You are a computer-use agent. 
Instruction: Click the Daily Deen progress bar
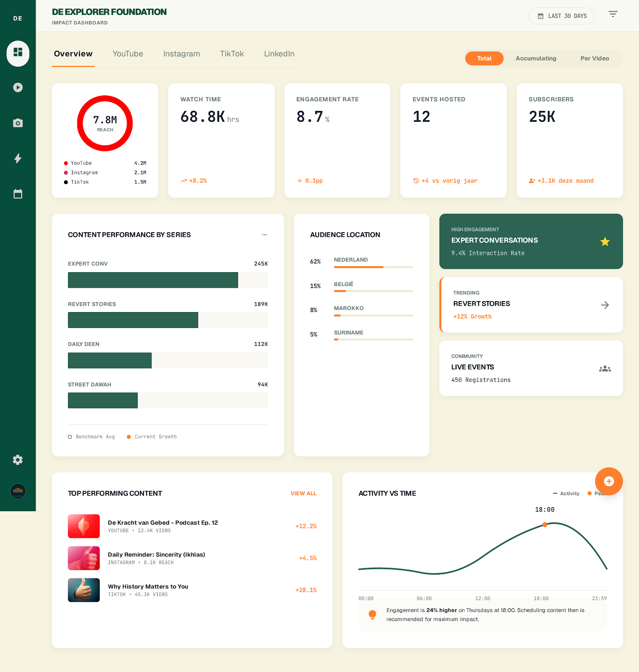(x=168, y=360)
